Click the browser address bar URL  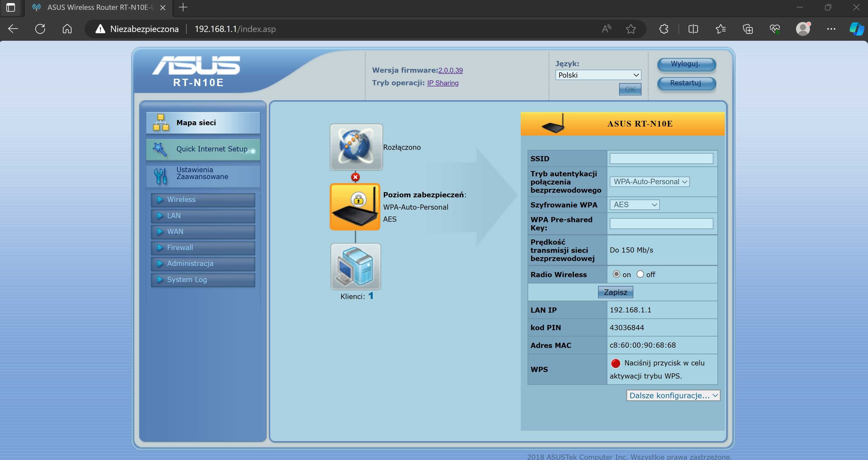pos(235,29)
